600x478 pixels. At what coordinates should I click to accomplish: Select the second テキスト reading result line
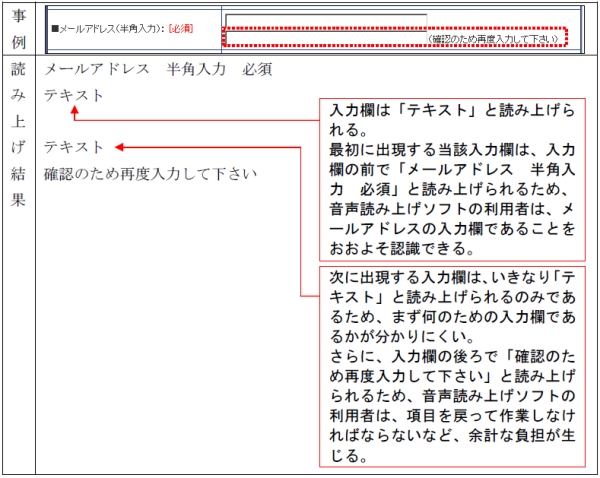(74, 148)
